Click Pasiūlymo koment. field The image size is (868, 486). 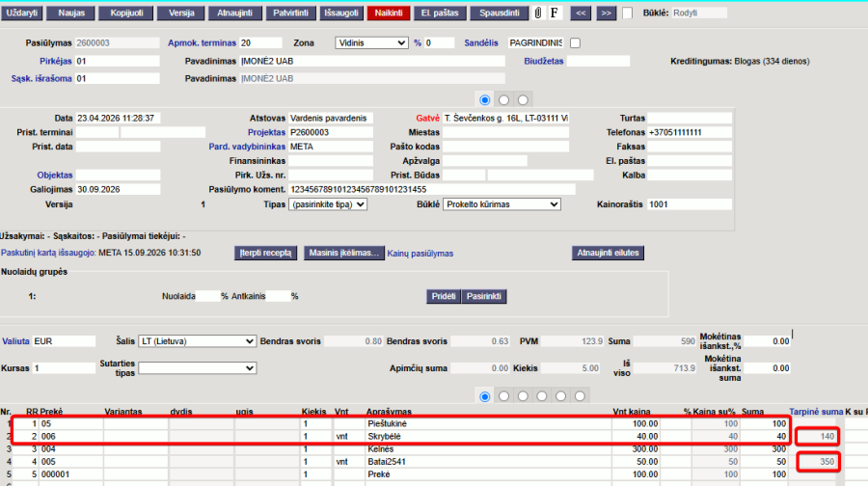tap(432, 189)
